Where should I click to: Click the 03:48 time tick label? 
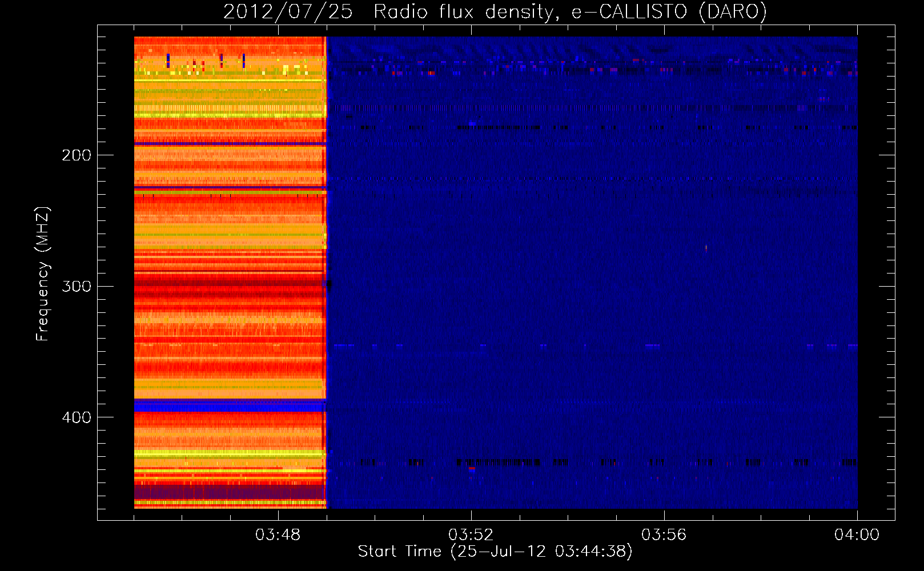pos(278,535)
